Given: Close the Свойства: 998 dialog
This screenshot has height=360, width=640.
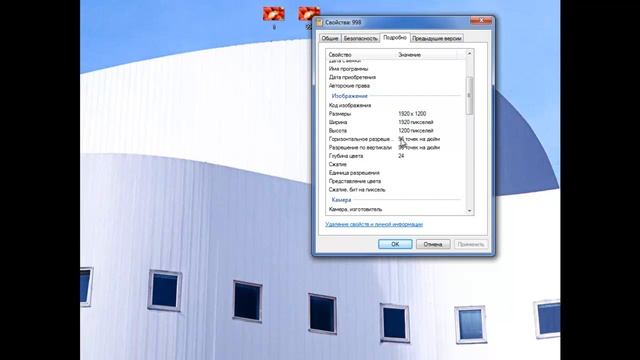Looking at the screenshot, I should pyautogui.click(x=481, y=20).
